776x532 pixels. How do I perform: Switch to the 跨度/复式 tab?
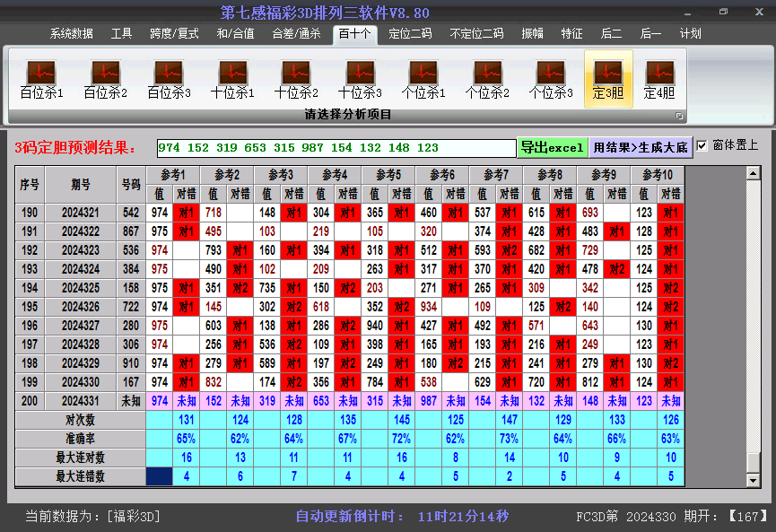pos(174,34)
